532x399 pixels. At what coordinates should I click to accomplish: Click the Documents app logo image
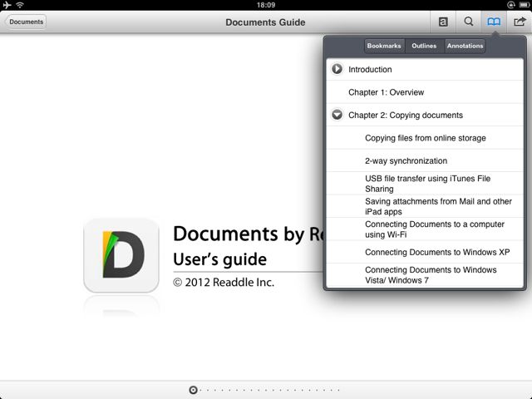(x=121, y=255)
